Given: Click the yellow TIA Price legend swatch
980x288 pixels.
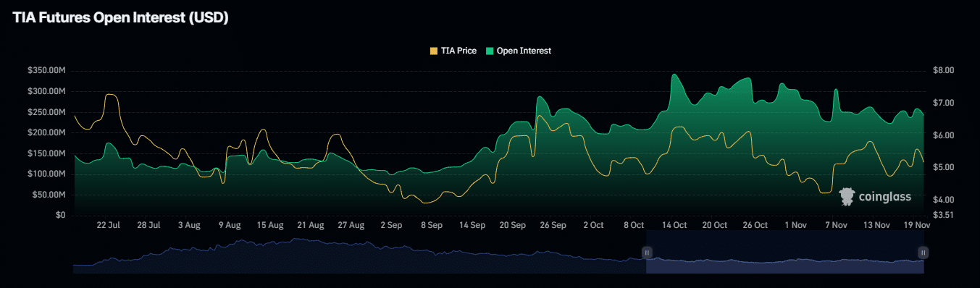Looking at the screenshot, I should [434, 51].
